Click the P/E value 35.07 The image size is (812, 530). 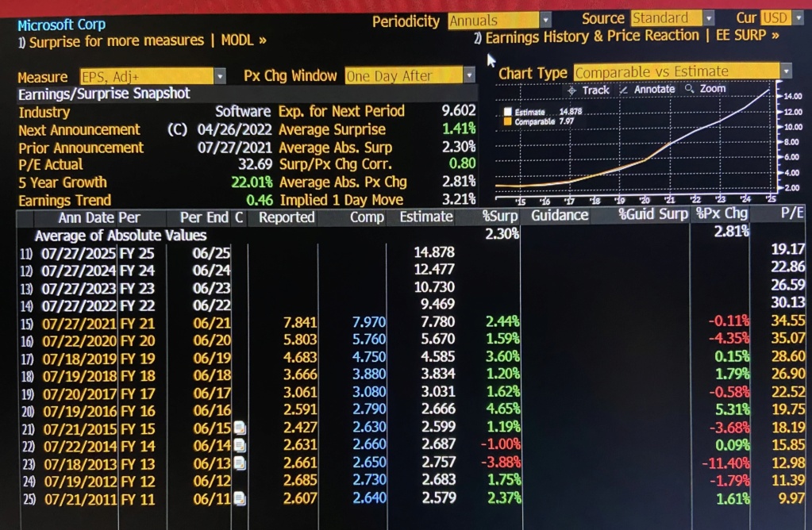pyautogui.click(x=788, y=339)
